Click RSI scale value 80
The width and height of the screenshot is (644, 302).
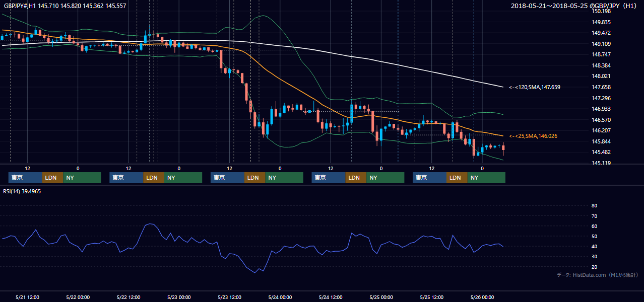[x=594, y=206]
